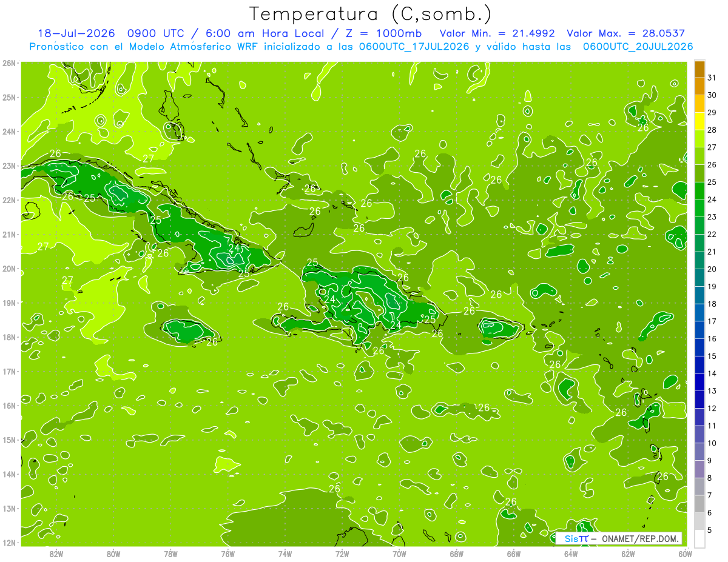728x562 pixels.
Task: Click the orange swatch between 30 and 31
Action: pyautogui.click(x=699, y=87)
